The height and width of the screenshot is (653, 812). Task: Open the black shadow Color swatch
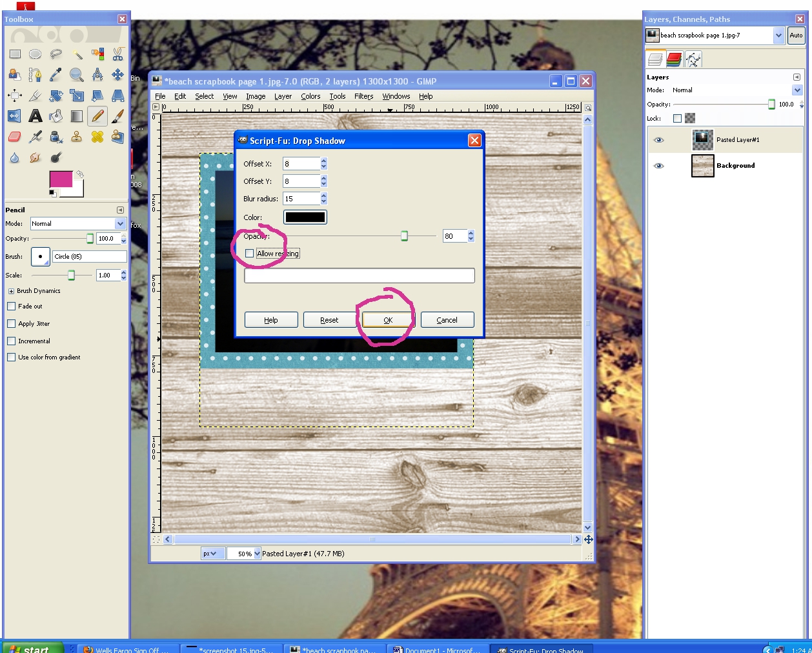pyautogui.click(x=305, y=217)
